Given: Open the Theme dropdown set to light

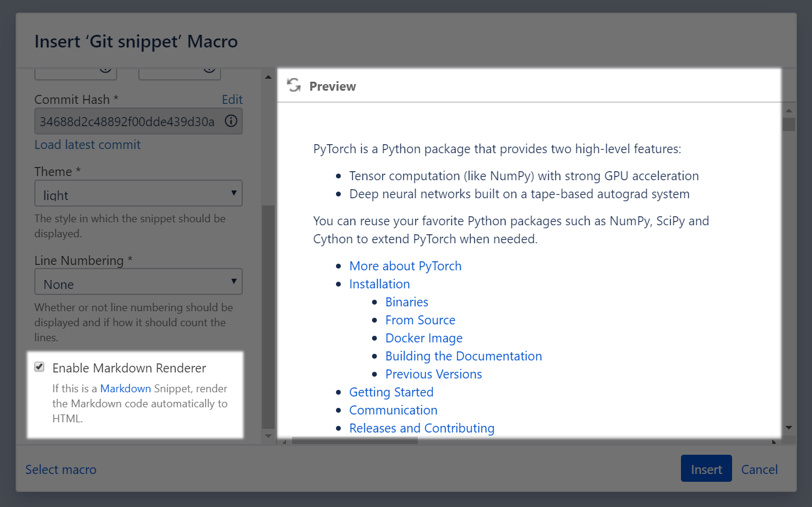Looking at the screenshot, I should (x=138, y=193).
